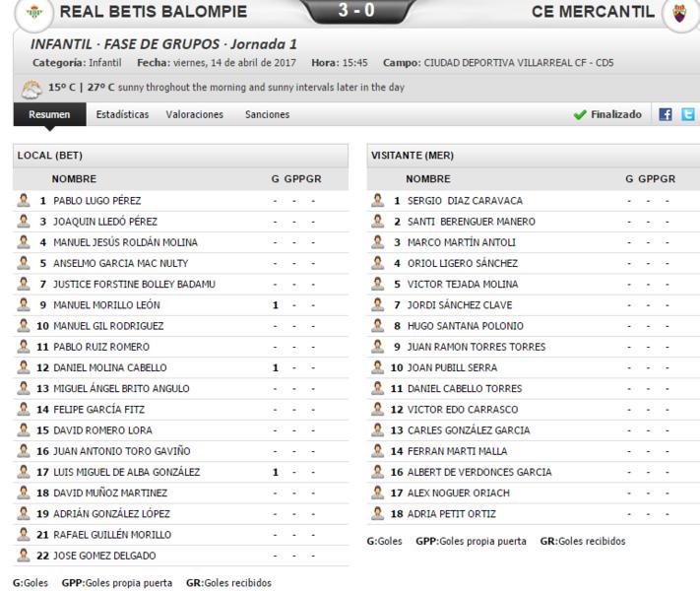Click Pablo Lugo Pérez's player avatar icon
This screenshot has width=700, height=591.
[24, 200]
